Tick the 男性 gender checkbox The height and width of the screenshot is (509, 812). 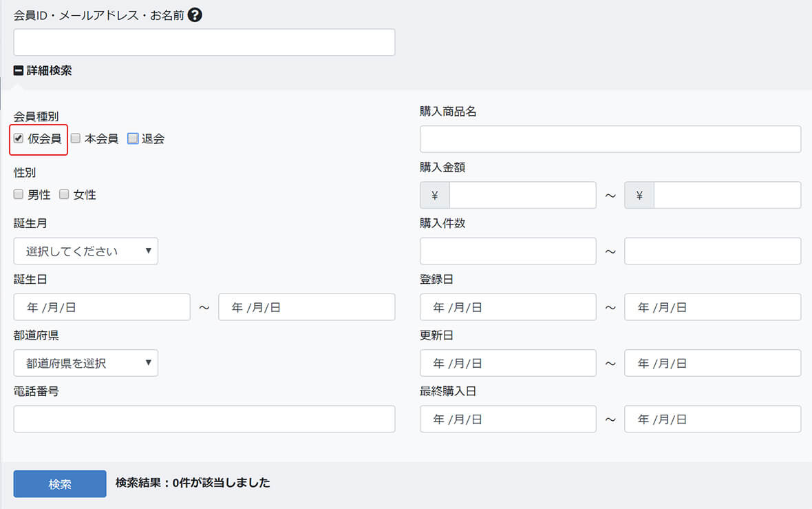click(19, 194)
